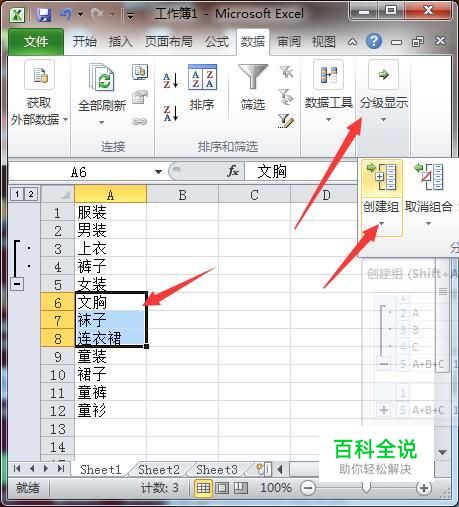Open the Connections icon in ribbon
This screenshot has width=459, height=507.
click(x=140, y=72)
